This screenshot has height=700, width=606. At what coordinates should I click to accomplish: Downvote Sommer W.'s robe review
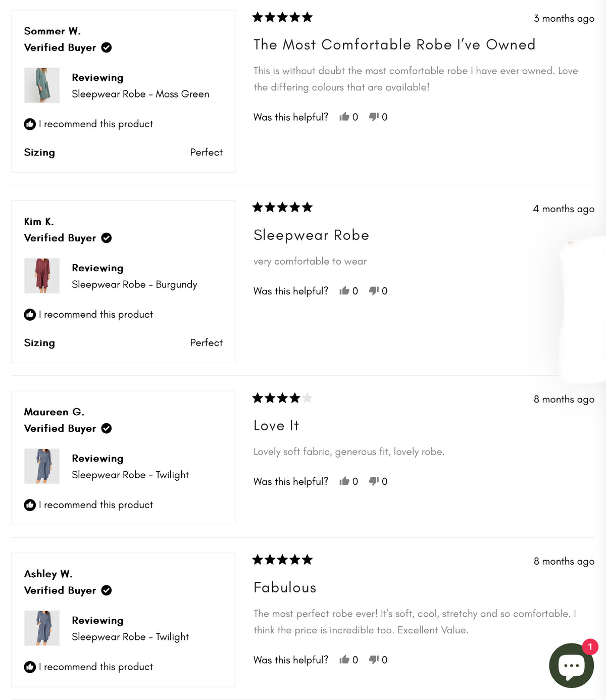[x=374, y=117]
